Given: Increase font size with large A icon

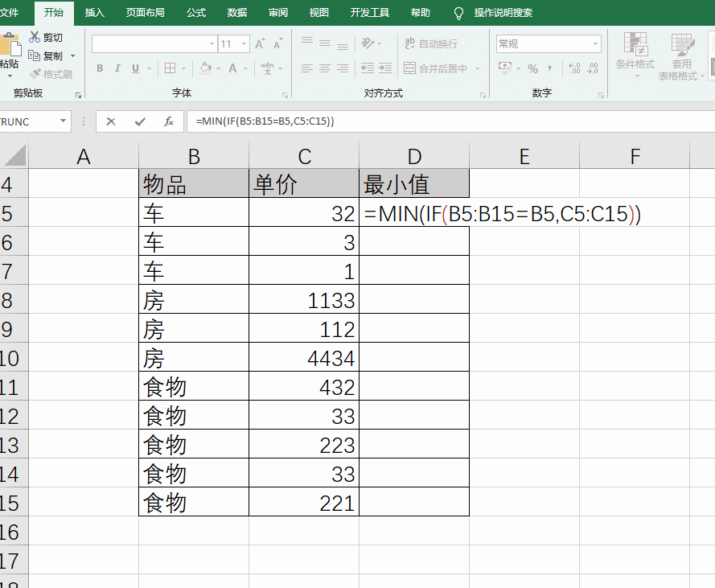Looking at the screenshot, I should pyautogui.click(x=260, y=43).
